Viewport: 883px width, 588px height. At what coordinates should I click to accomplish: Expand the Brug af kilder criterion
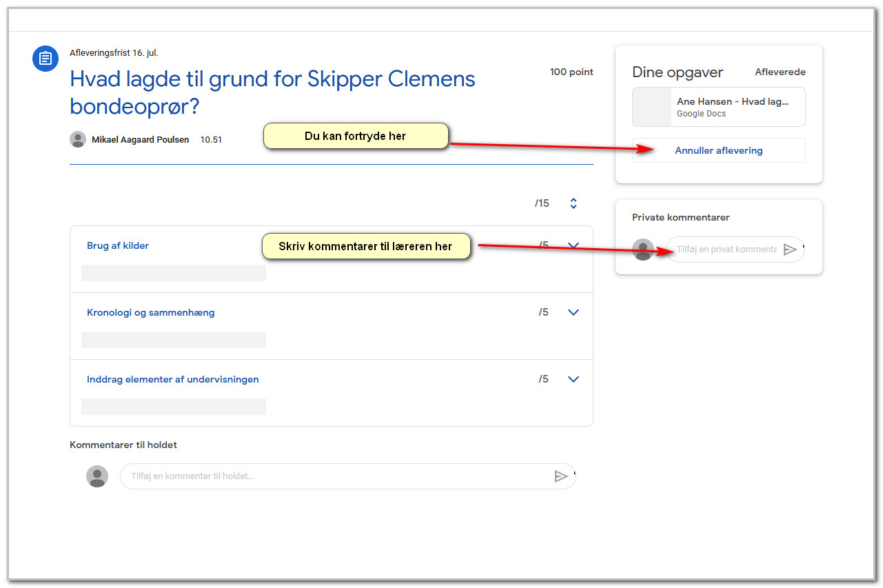[x=573, y=245]
